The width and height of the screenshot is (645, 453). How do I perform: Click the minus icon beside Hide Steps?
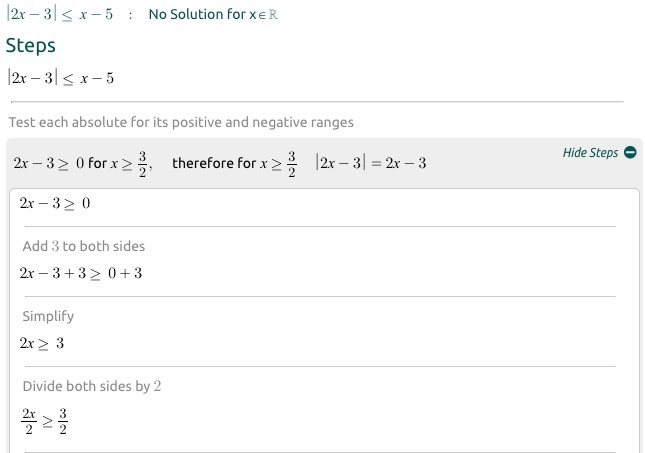(630, 153)
